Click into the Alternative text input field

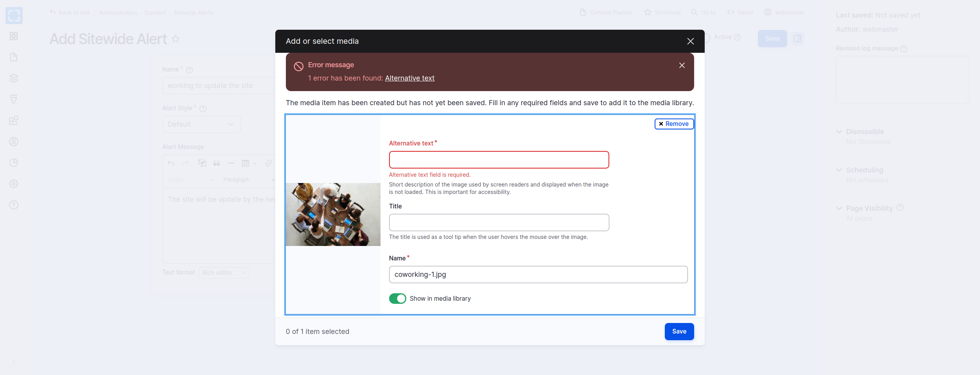(499, 160)
